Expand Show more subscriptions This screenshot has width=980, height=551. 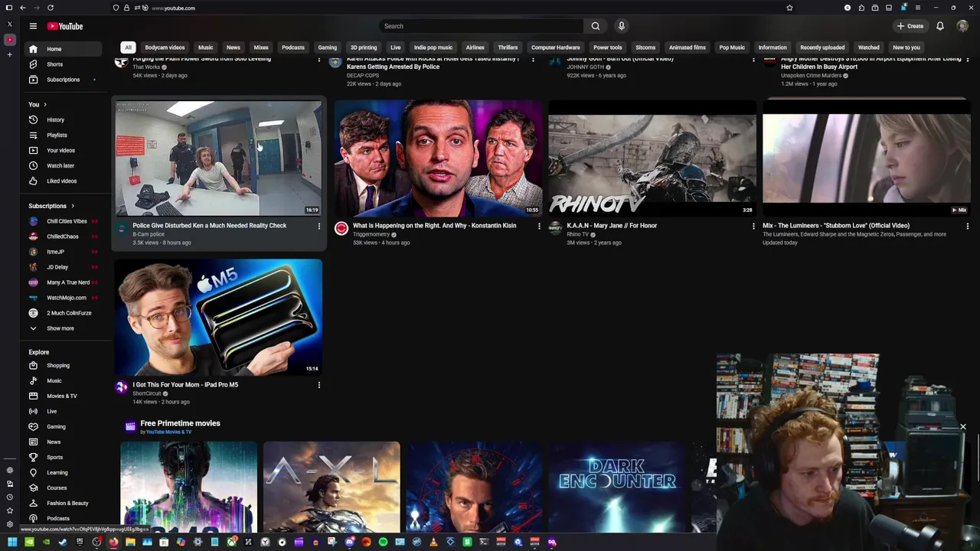(61, 328)
